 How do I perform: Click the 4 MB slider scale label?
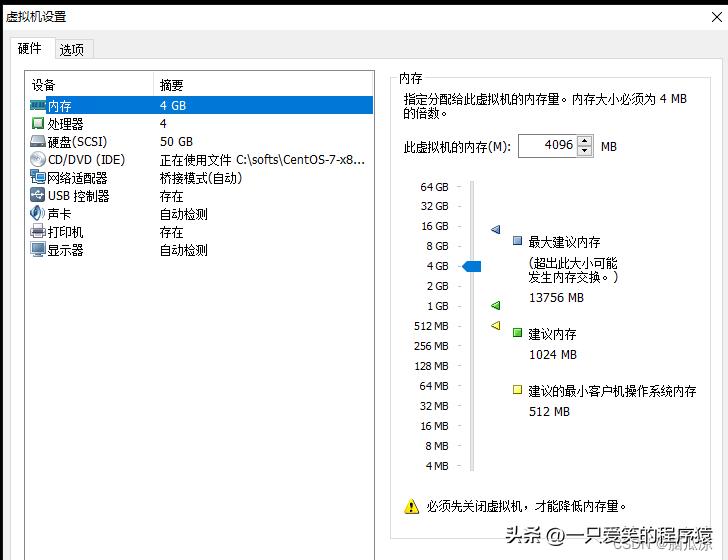coord(436,466)
